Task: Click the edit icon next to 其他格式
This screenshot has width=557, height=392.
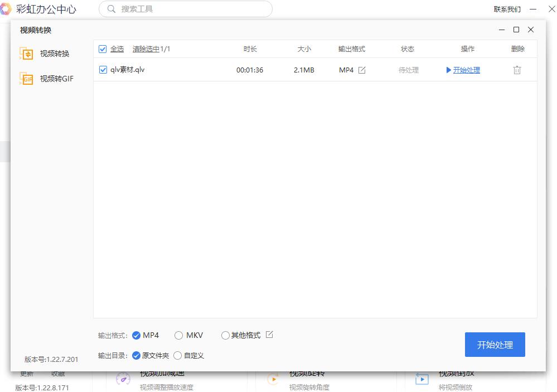Action: click(x=270, y=335)
